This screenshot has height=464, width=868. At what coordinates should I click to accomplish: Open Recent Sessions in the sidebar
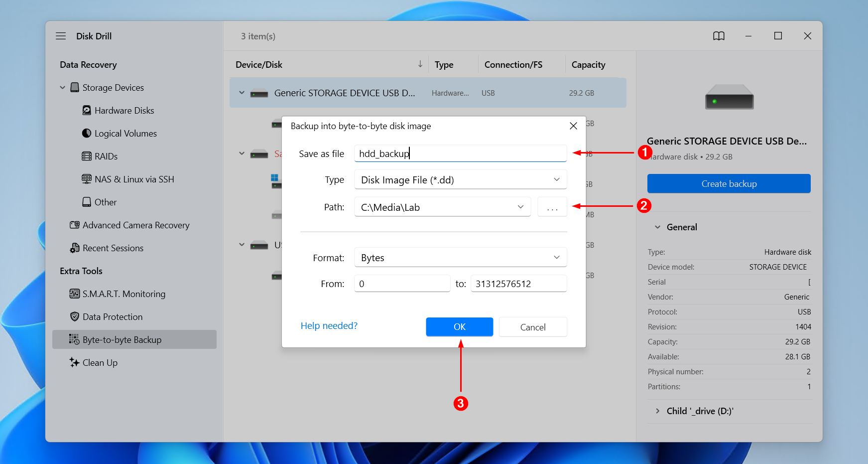(113, 248)
